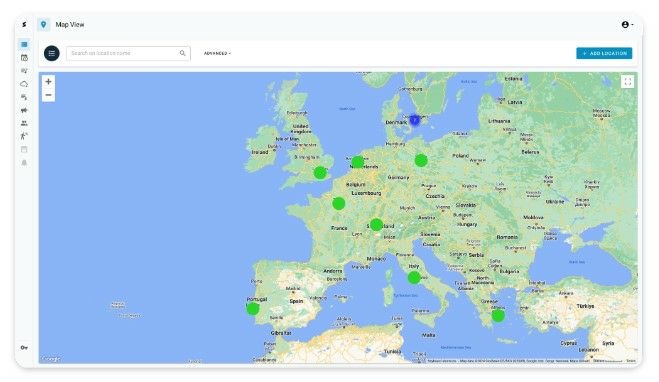Select the green marker in northern France
659x382 pixels.
[x=339, y=203]
